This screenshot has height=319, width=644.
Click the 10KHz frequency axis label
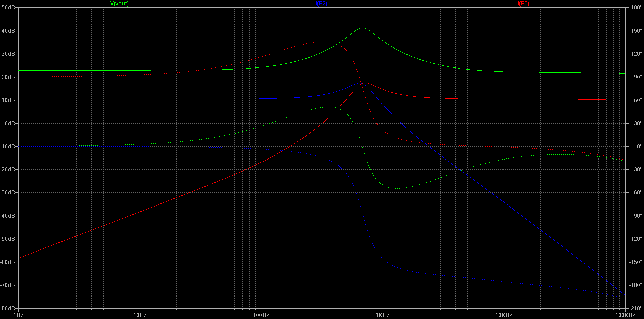point(504,315)
